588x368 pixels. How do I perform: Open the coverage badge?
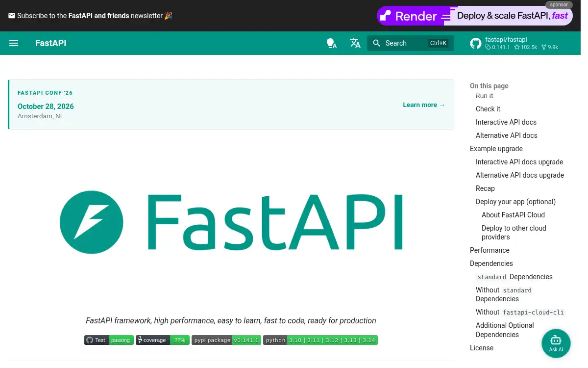(163, 340)
